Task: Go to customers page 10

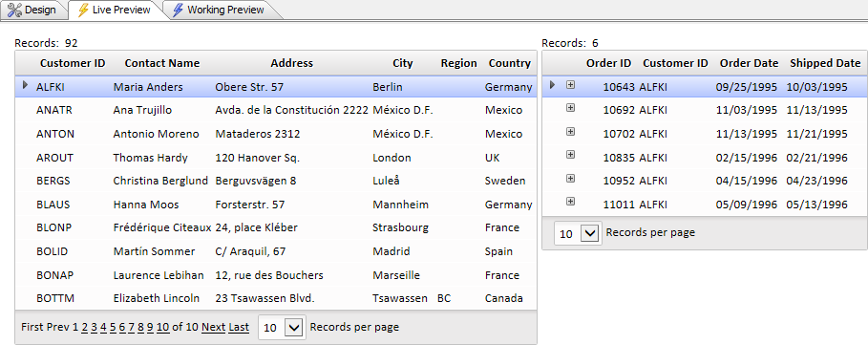Action: 162,327
